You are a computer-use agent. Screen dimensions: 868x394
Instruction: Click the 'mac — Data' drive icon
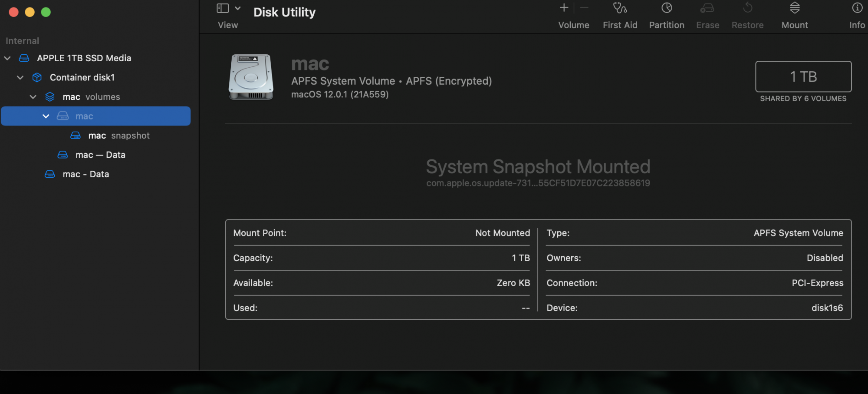(x=62, y=155)
